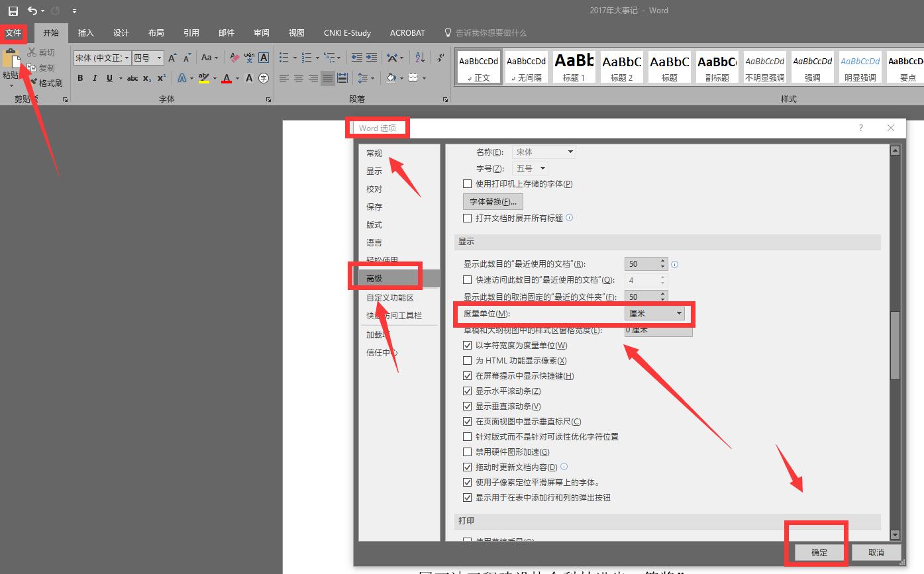Toggle Bold formatting
Image resolution: width=924 pixels, height=574 pixels.
point(80,78)
